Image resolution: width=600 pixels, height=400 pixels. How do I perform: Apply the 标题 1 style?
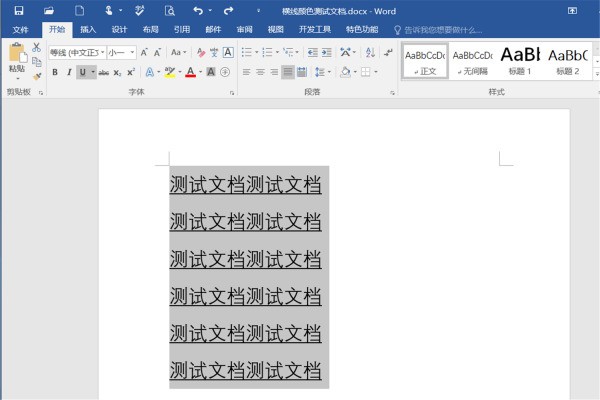point(520,59)
